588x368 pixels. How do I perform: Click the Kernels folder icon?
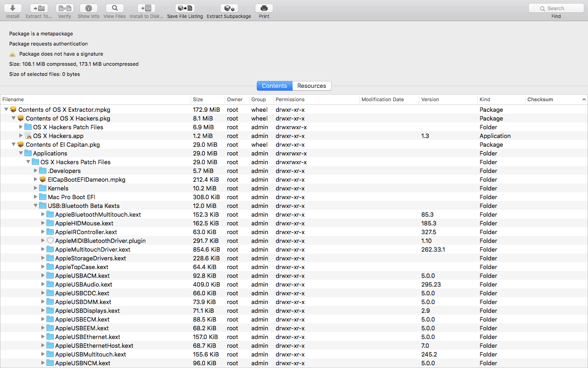[43, 188]
